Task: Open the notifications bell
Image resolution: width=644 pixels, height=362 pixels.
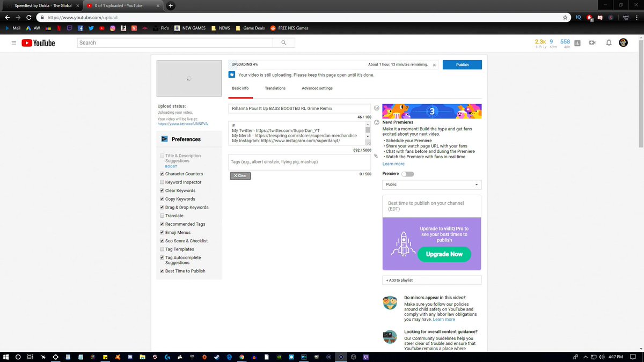Action: coord(609,43)
